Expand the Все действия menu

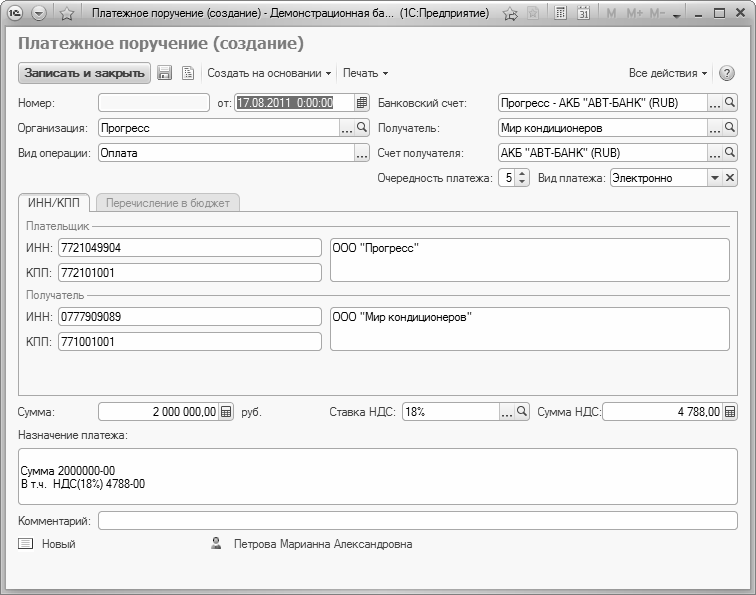(x=668, y=73)
